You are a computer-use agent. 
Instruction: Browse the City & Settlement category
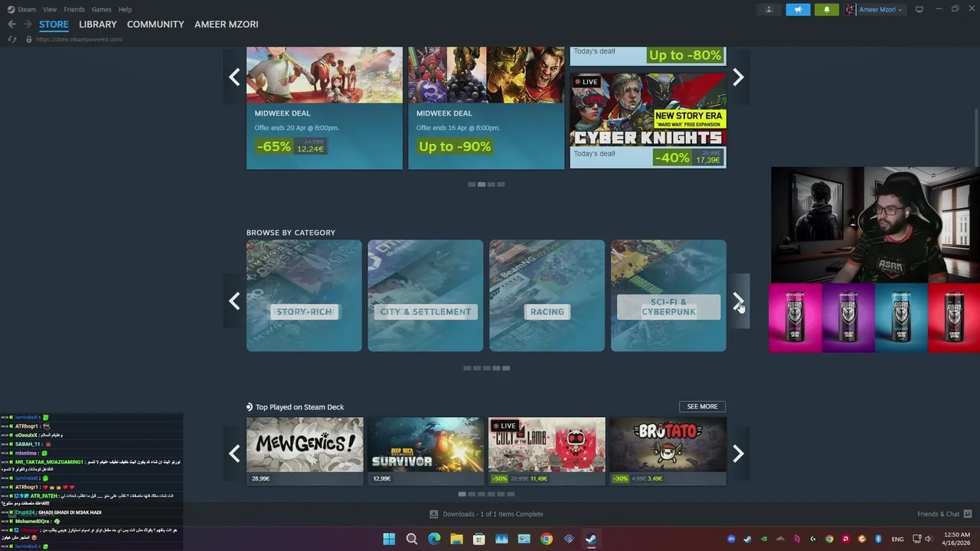click(426, 295)
